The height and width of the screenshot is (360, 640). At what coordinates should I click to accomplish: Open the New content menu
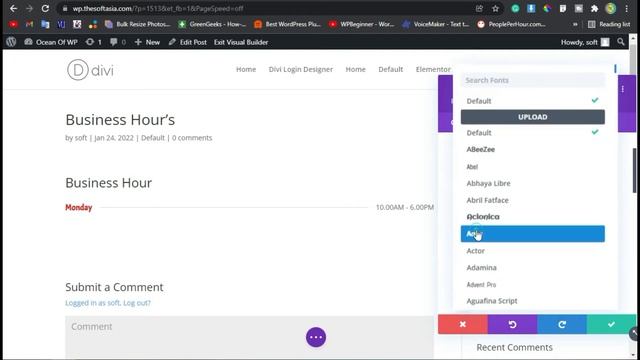tap(147, 42)
